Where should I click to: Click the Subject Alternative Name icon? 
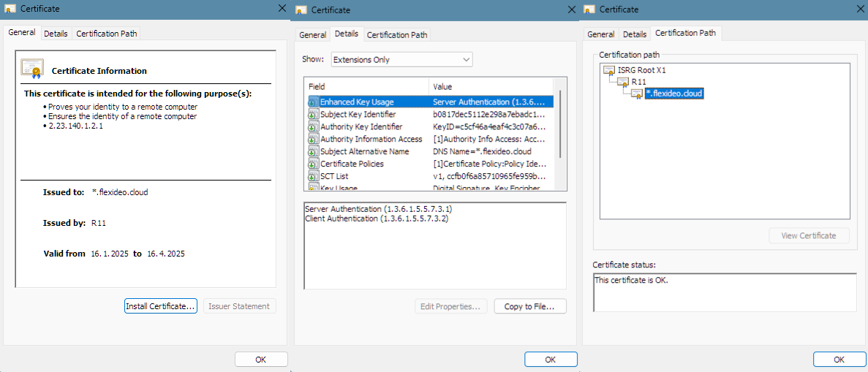(313, 152)
